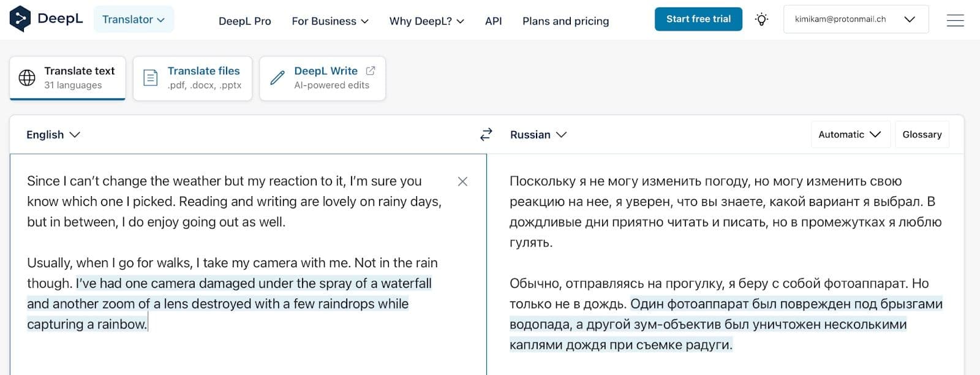The height and width of the screenshot is (375, 980).
Task: Click the Start free trial button
Action: [x=698, y=20]
